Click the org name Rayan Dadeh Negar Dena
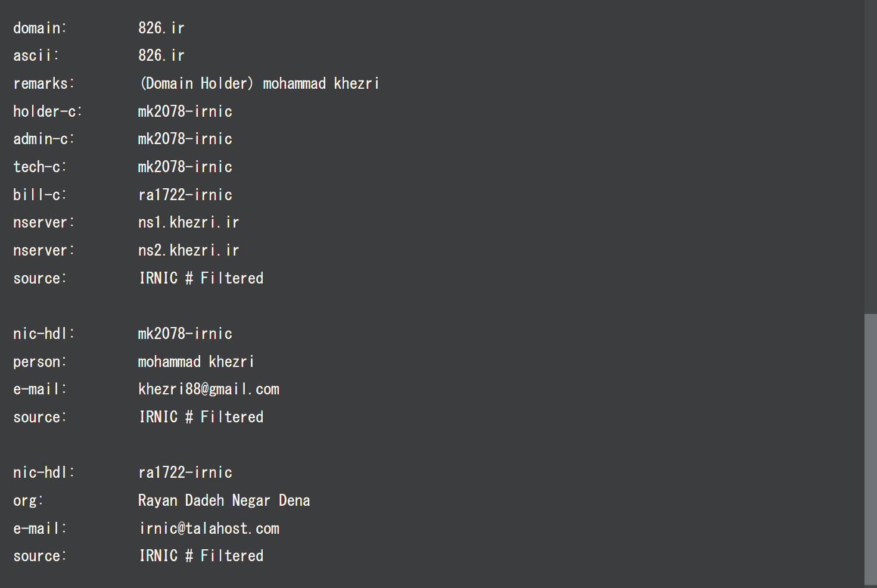The width and height of the screenshot is (877, 588). tap(223, 500)
